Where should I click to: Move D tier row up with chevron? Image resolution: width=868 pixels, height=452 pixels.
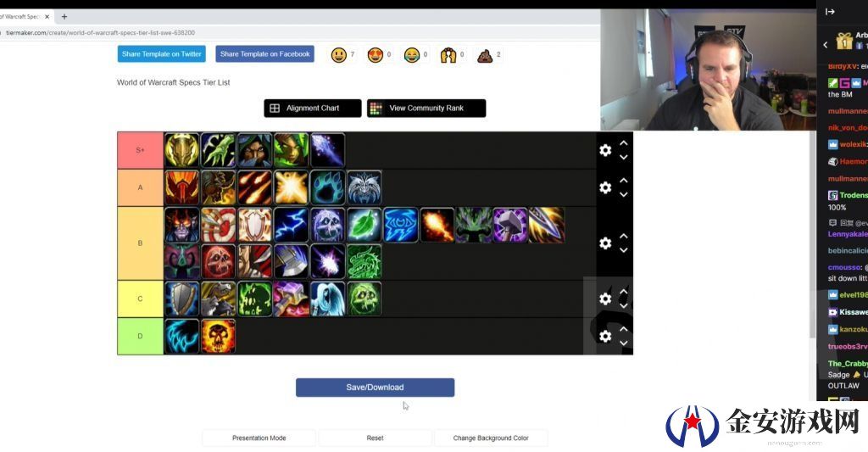(623, 329)
